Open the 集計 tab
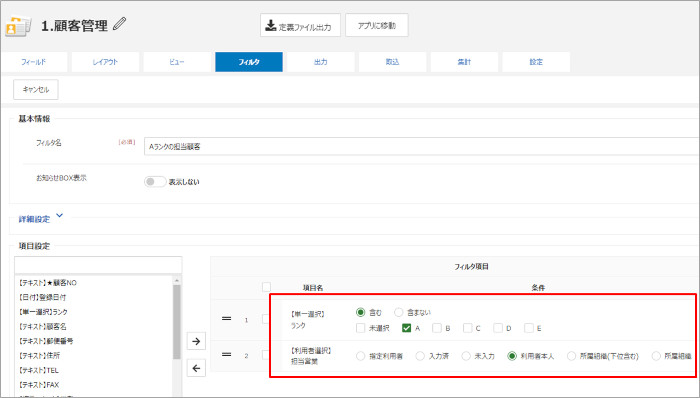The width and height of the screenshot is (700, 398). pos(464,62)
